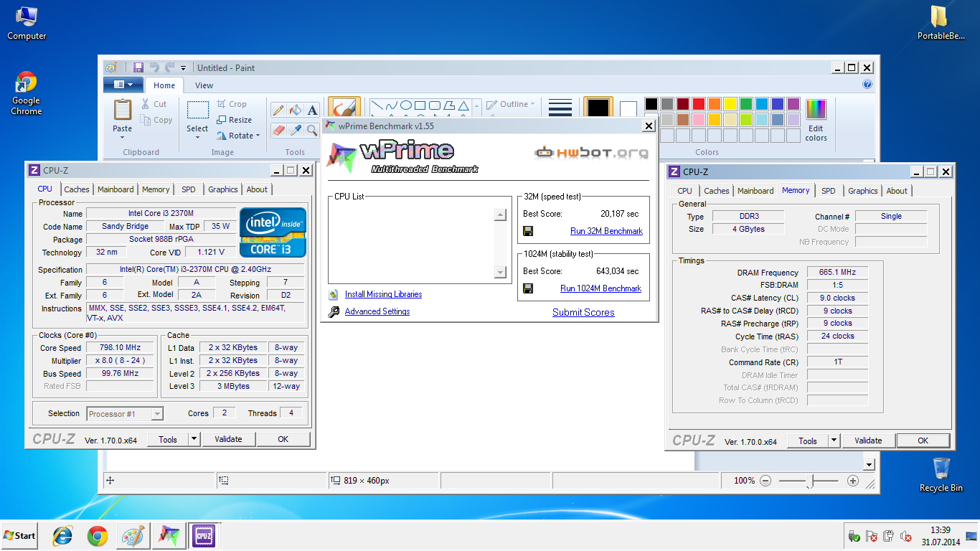Viewport: 980px width, 551px height.
Task: Open the CPU tab in right CPU-Z window
Action: [x=685, y=191]
